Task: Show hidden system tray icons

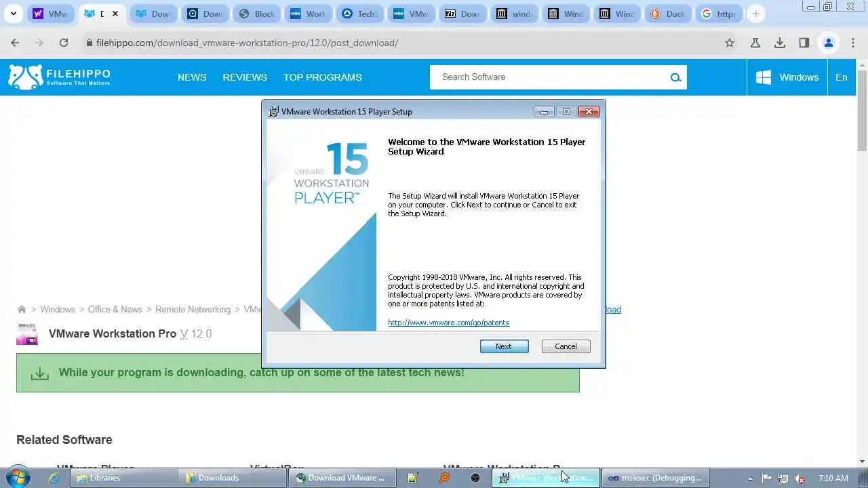Action: click(751, 478)
